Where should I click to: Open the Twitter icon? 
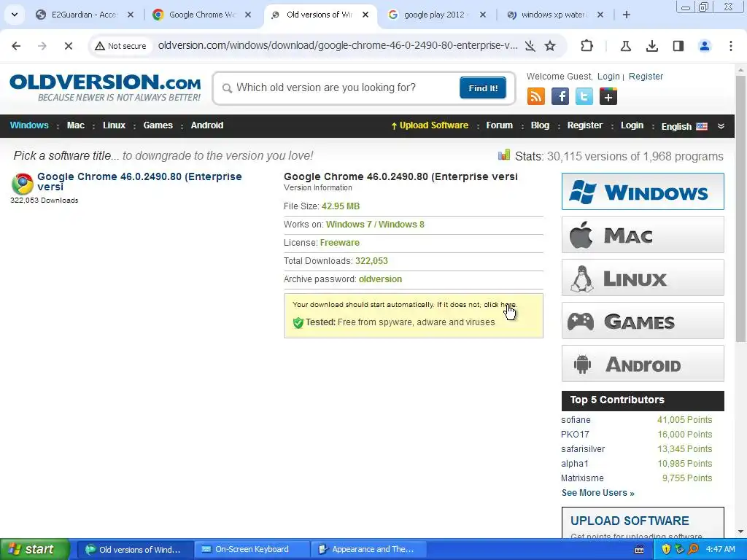click(584, 97)
